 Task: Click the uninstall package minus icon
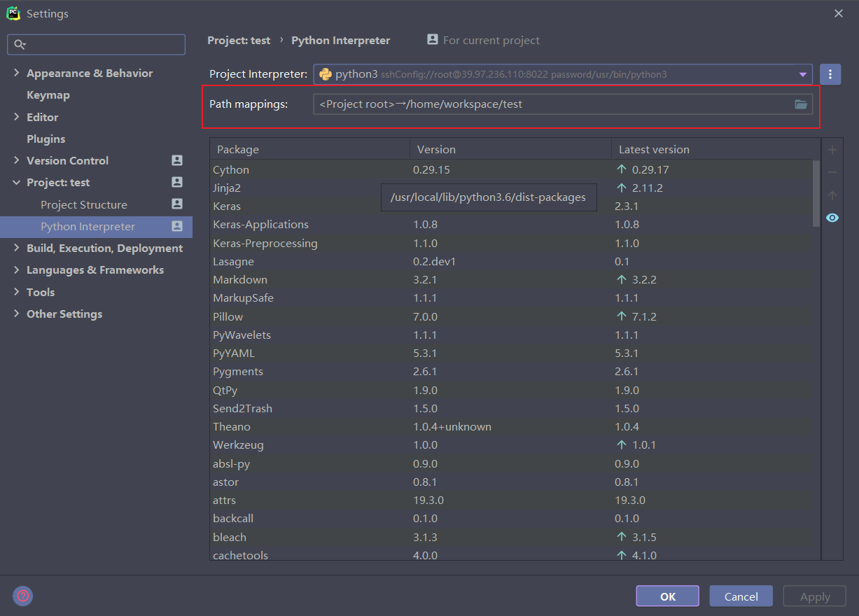(832, 172)
